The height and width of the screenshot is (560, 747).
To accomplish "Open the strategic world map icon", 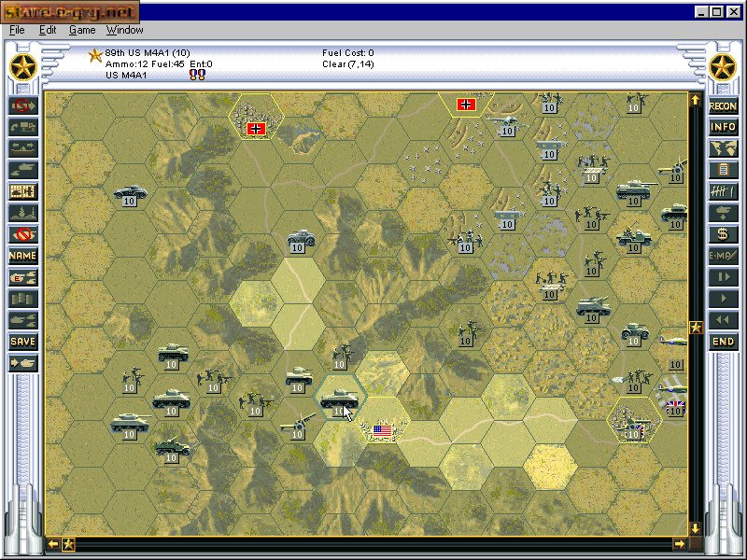I will (723, 148).
